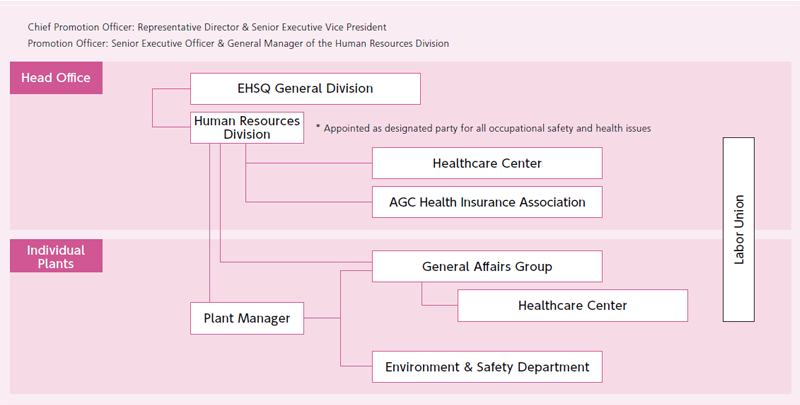The height and width of the screenshot is (405, 800).
Task: Select the Labor Union vertical box
Action: [739, 229]
